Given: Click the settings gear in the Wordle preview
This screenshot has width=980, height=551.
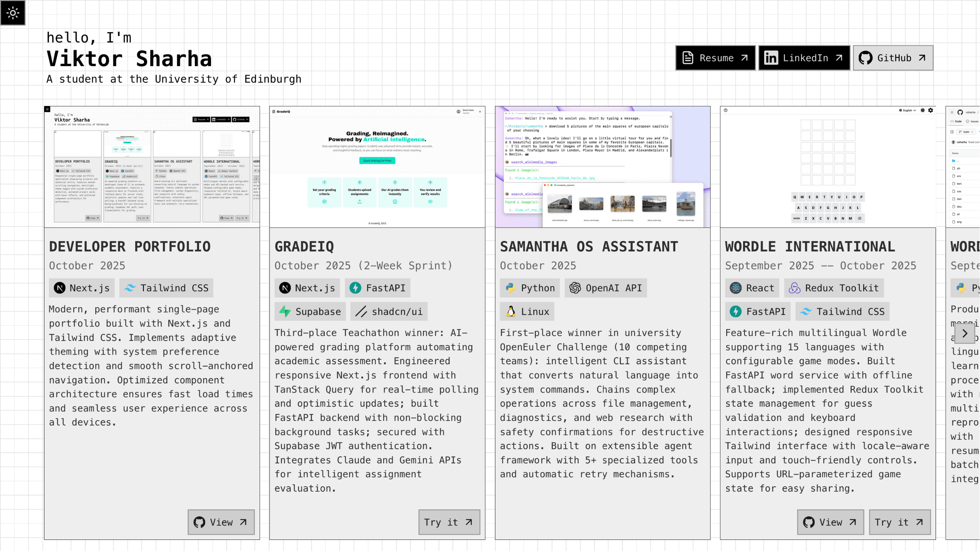Looking at the screenshot, I should pyautogui.click(x=930, y=110).
